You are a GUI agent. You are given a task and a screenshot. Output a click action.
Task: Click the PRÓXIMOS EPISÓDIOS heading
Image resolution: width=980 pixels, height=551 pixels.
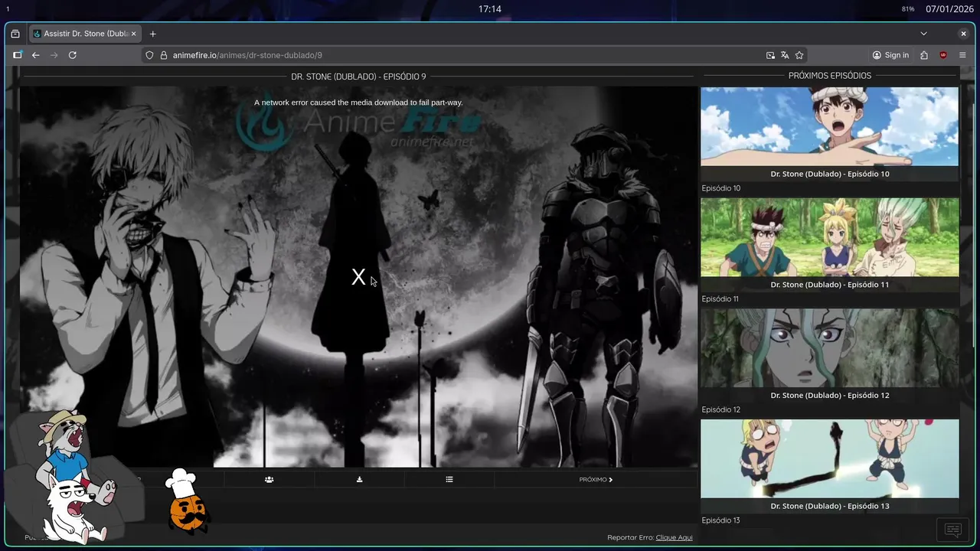click(x=830, y=76)
